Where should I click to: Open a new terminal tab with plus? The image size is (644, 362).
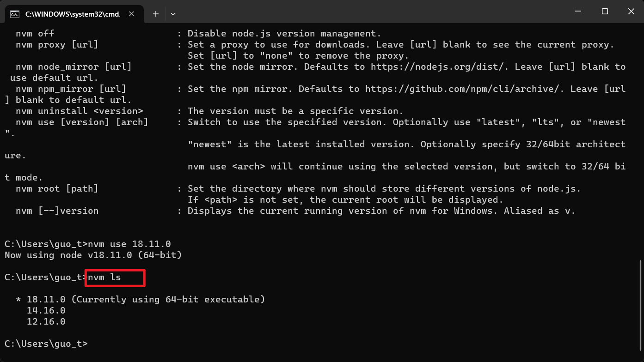[x=156, y=14]
